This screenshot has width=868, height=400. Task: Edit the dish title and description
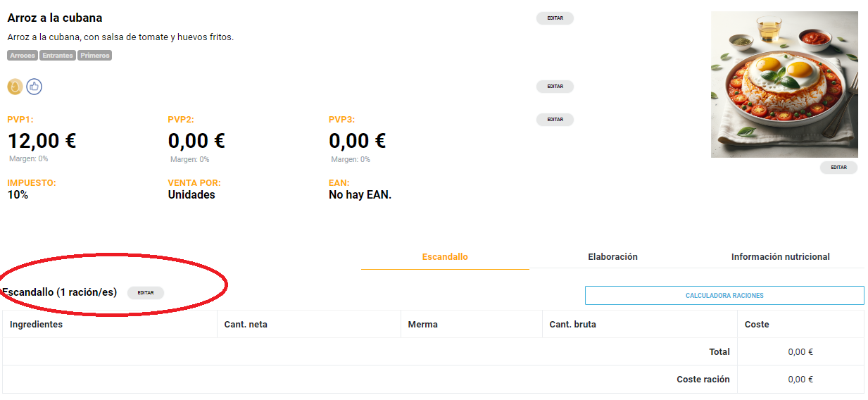point(555,18)
